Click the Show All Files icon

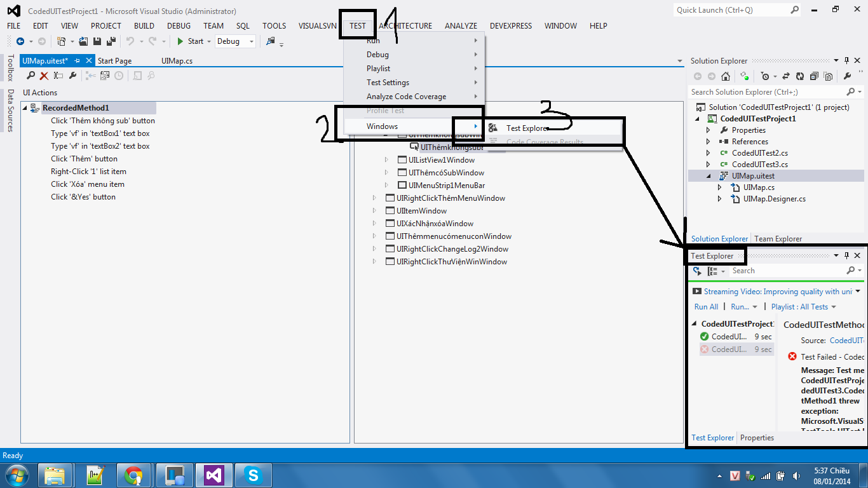point(828,76)
